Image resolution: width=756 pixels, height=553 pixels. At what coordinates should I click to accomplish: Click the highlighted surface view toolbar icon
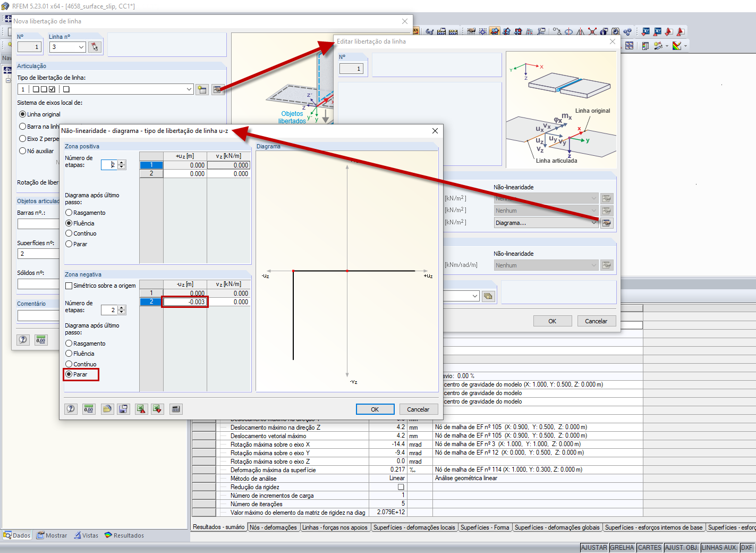click(495, 32)
